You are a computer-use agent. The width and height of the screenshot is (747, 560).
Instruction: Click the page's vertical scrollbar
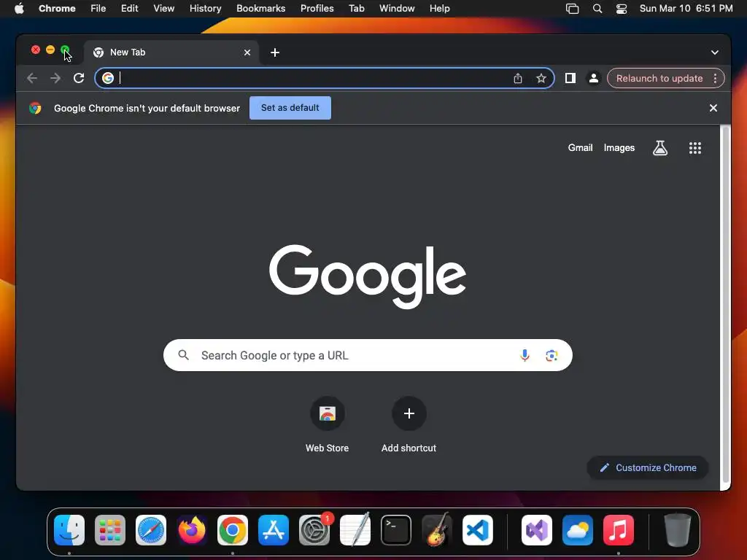[x=726, y=305]
